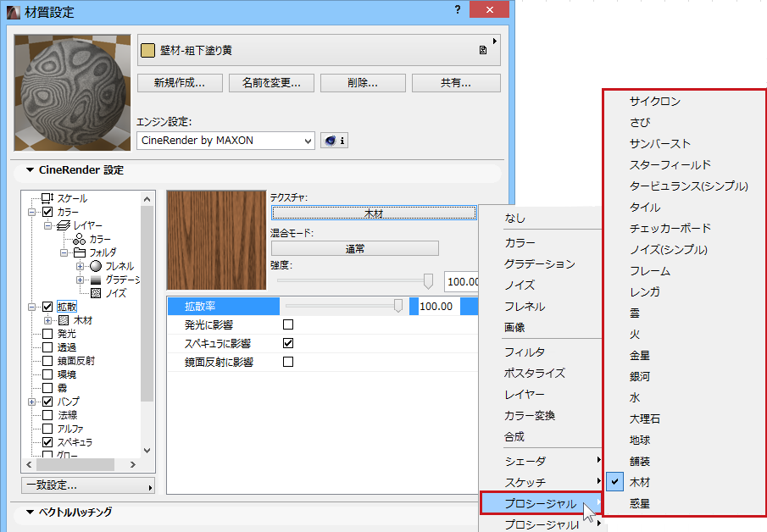
Task: Click the material sphere preview
Action: [x=72, y=92]
